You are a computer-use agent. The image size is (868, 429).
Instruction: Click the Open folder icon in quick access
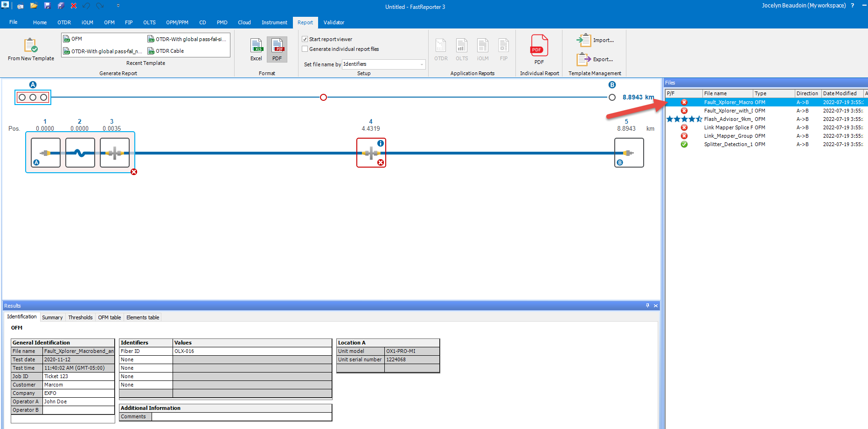[x=34, y=6]
